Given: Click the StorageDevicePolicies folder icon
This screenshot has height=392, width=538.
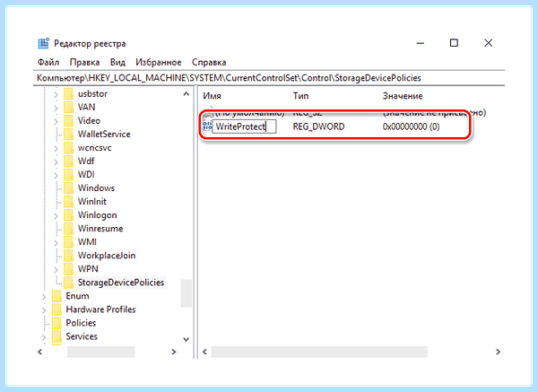Looking at the screenshot, I should coord(69,283).
